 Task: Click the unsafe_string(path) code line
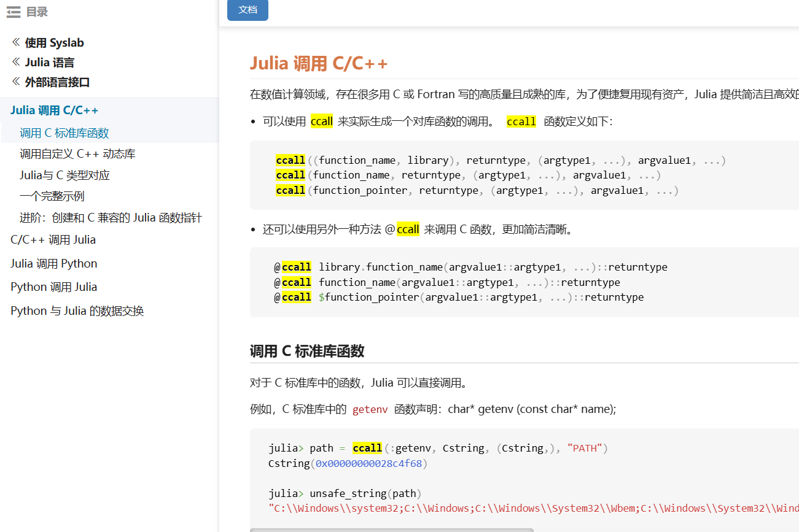(x=345, y=493)
